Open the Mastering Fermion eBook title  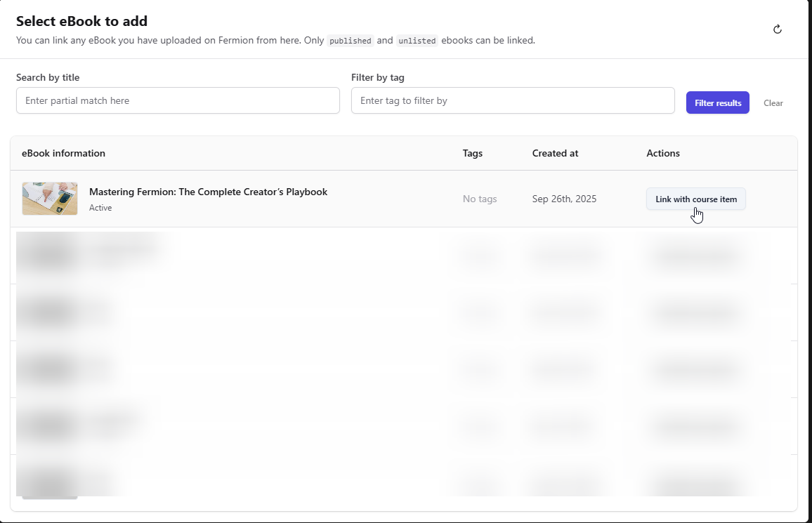point(208,192)
